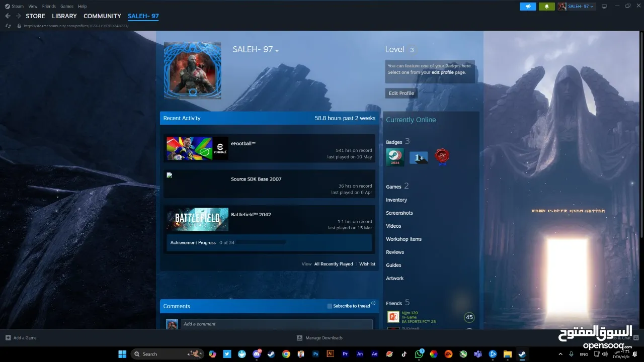This screenshot has width=644, height=362.
Task: Go back with the navigation back arrow
Action: pos(8,16)
